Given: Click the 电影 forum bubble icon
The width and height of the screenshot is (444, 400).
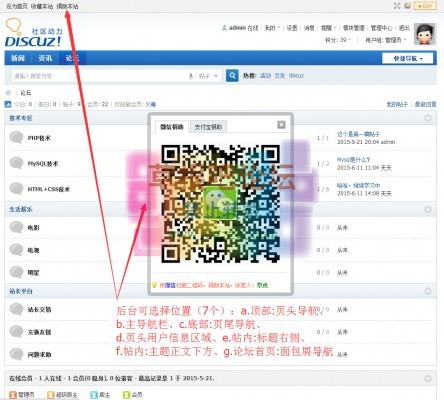Looking at the screenshot, I should pos(16,227).
